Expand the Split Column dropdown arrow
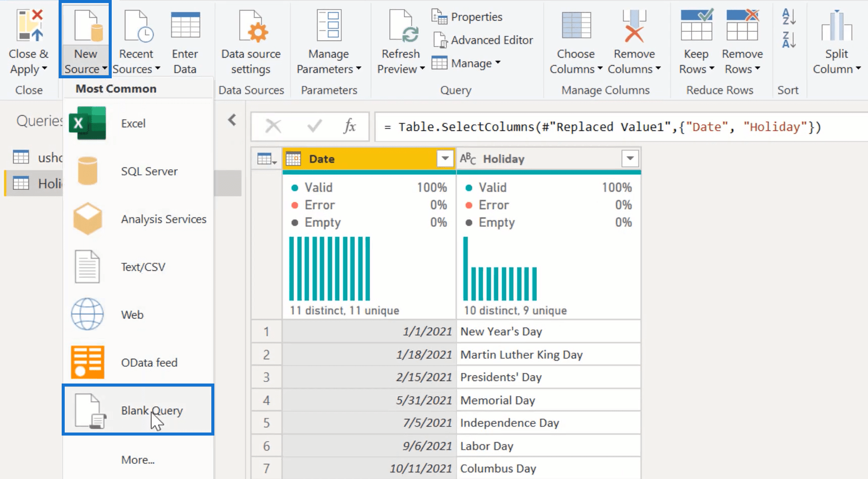This screenshot has width=868, height=479. tap(858, 69)
